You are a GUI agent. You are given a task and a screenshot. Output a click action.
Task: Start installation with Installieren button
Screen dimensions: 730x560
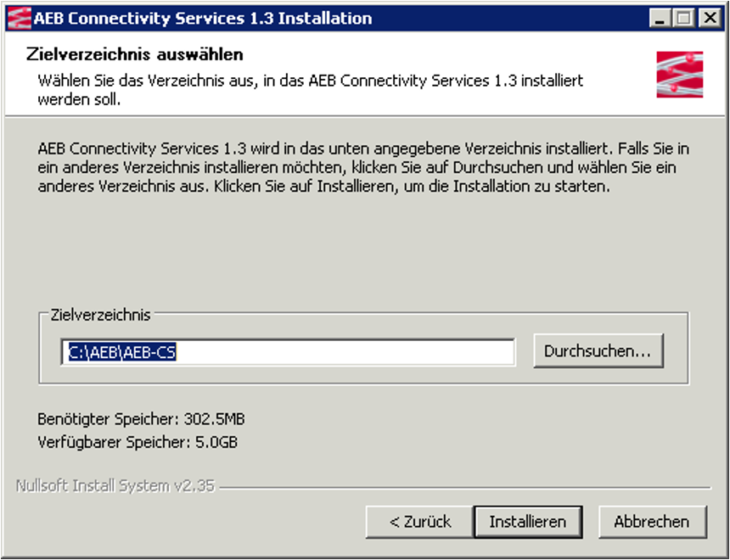click(527, 521)
